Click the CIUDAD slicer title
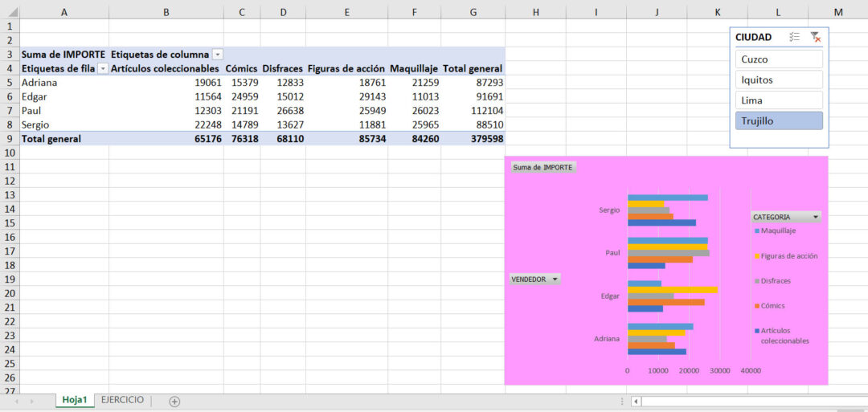The image size is (868, 412). pos(753,37)
